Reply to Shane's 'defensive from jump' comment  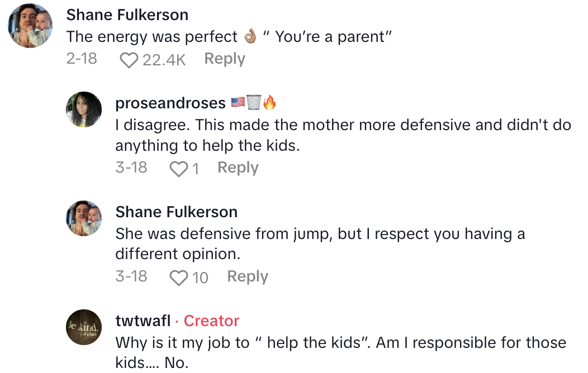248,276
